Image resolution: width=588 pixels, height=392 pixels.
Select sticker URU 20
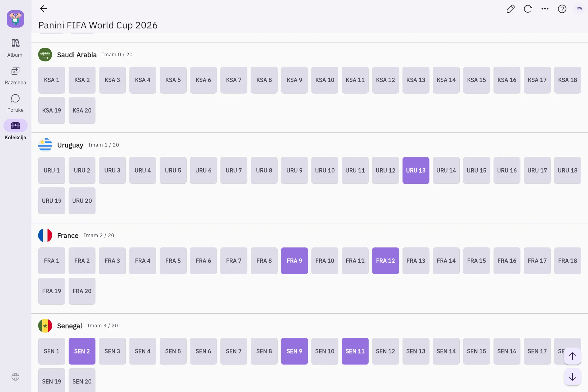pyautogui.click(x=82, y=201)
